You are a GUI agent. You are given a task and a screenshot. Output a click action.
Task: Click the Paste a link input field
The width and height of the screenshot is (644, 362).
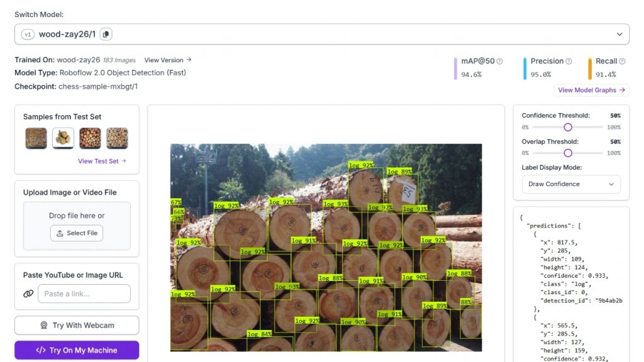point(84,293)
